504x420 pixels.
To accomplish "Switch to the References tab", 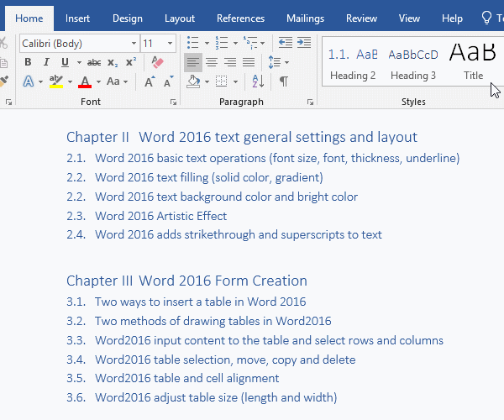I will (x=241, y=18).
